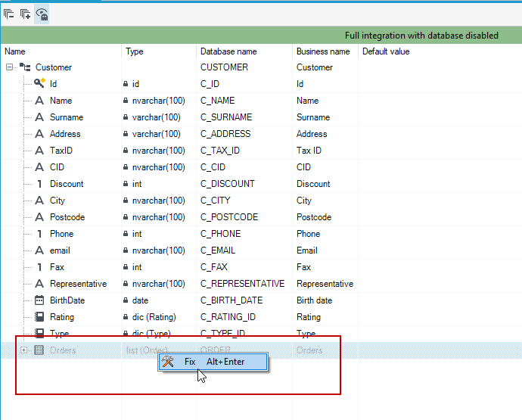
Task: Select the Rating attribute row
Action: [261, 317]
